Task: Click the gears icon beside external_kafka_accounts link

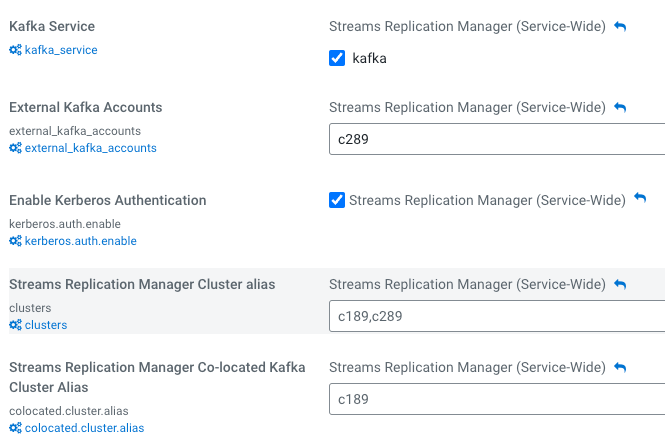Action: coord(15,148)
